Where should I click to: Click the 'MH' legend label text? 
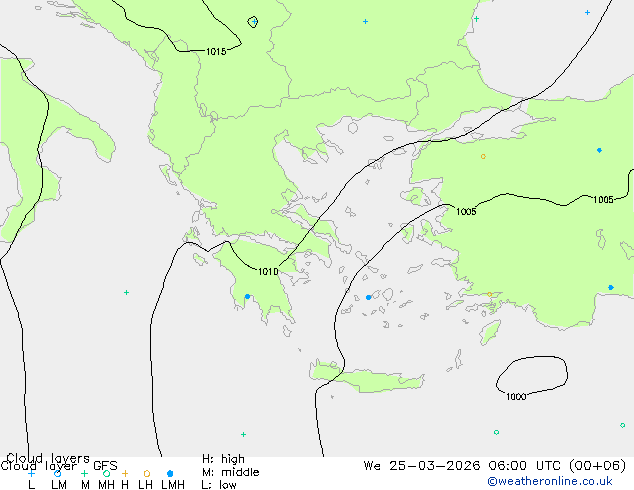106,484
